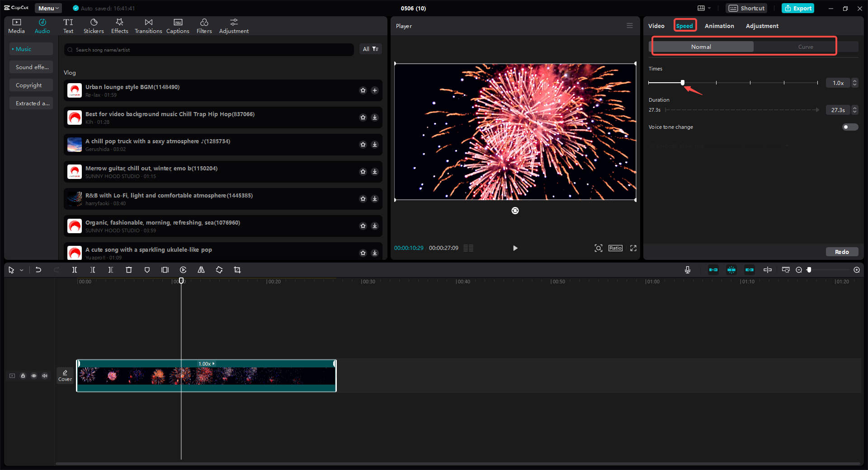Click the Export button
Screen dimensions: 868x470
pyautogui.click(x=798, y=8)
